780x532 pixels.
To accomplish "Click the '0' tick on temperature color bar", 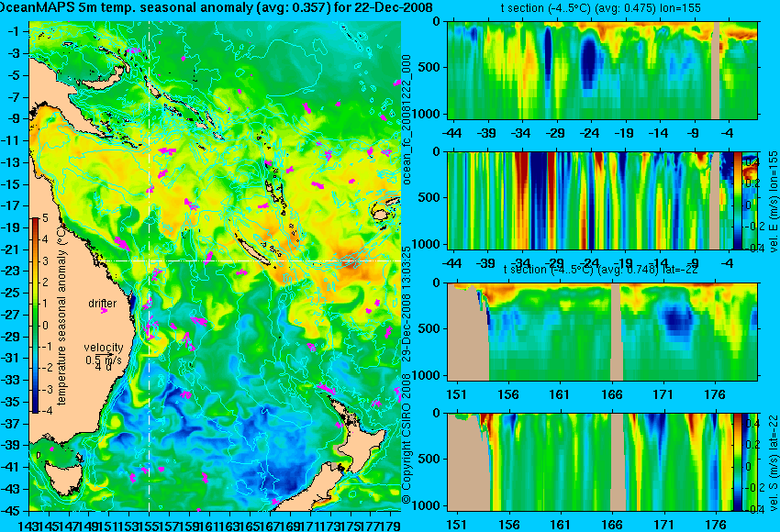I will (46, 326).
